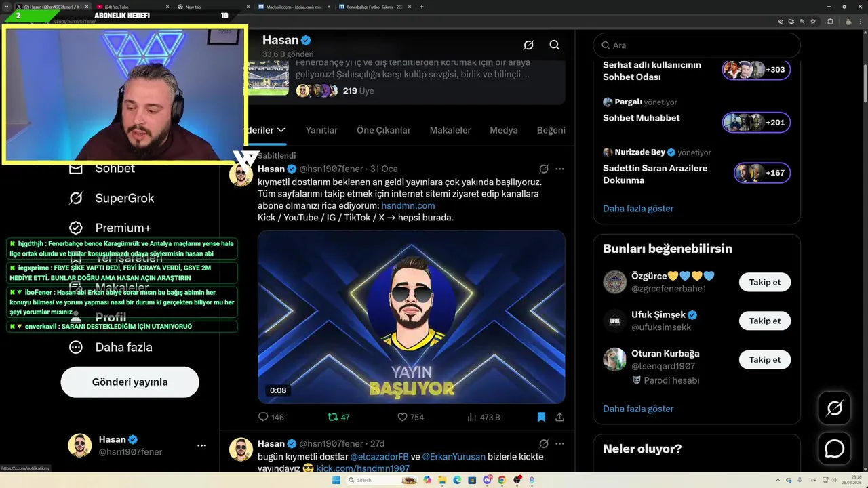
Task: Expand the Daha fazla göster under Bunları beğenebilirsin
Action: pos(638,409)
